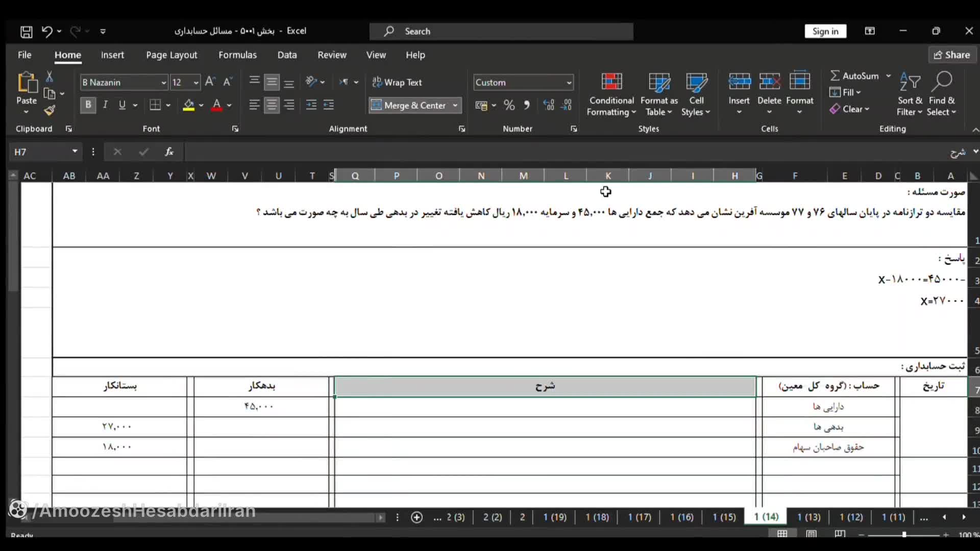Open the fill color dropdown arrow
The height and width of the screenshot is (551, 980).
202,105
